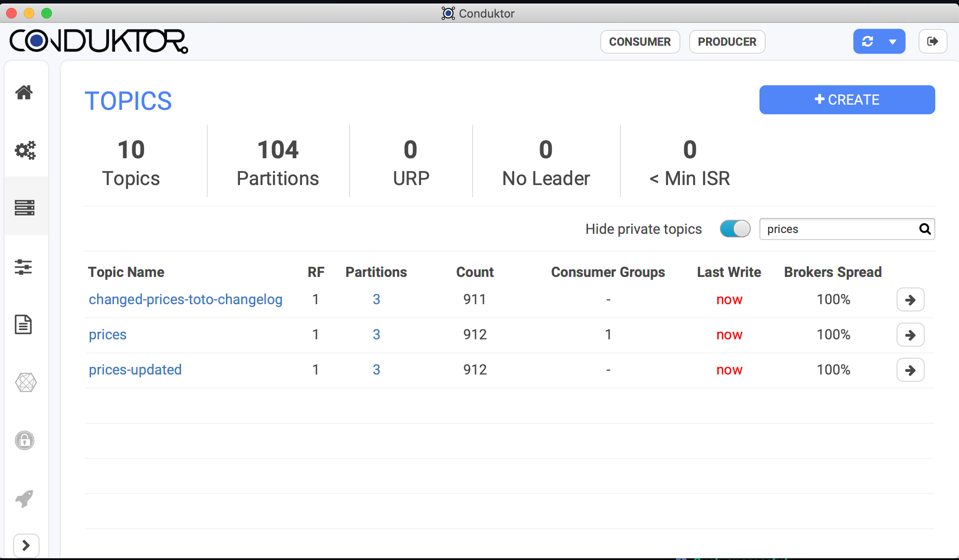The image size is (959, 560).
Task: Open the changed-prices-toto-changelog topic link
Action: (x=185, y=299)
